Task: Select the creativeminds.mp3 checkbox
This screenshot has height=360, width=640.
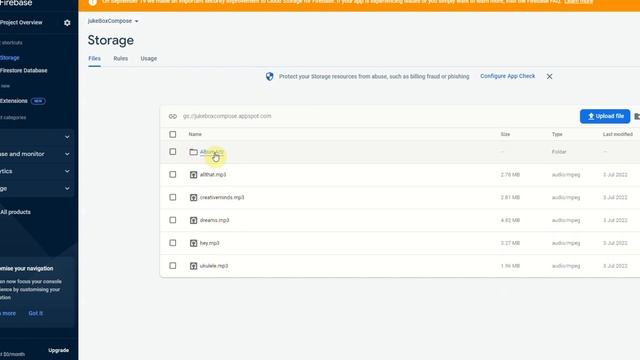Action: pyautogui.click(x=173, y=197)
